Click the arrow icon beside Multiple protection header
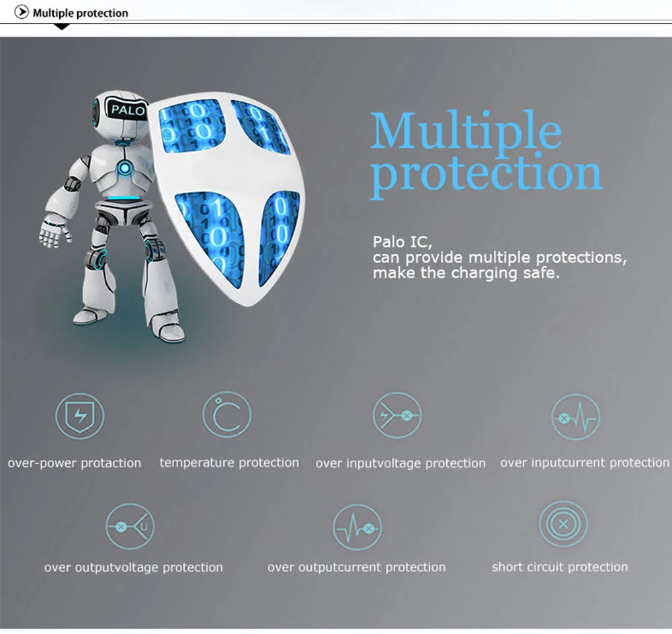The width and height of the screenshot is (672, 634). [x=22, y=12]
